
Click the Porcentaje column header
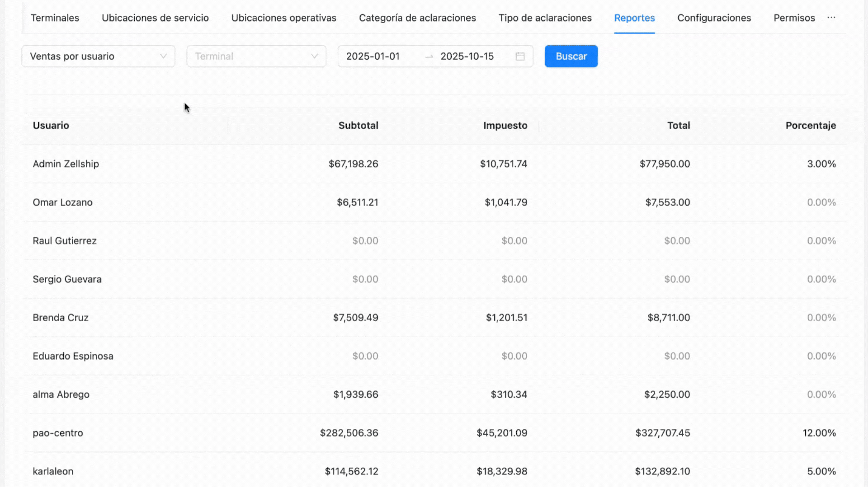click(x=810, y=126)
